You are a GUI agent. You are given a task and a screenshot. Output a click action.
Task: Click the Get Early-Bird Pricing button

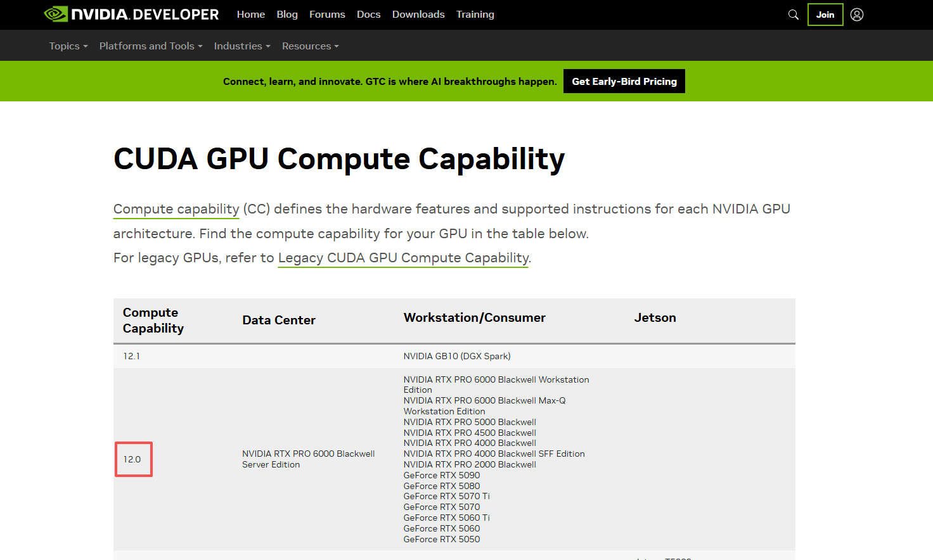click(624, 82)
